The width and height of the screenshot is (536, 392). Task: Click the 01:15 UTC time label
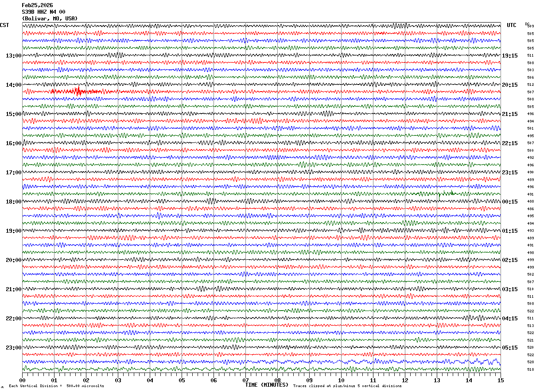[510, 231]
